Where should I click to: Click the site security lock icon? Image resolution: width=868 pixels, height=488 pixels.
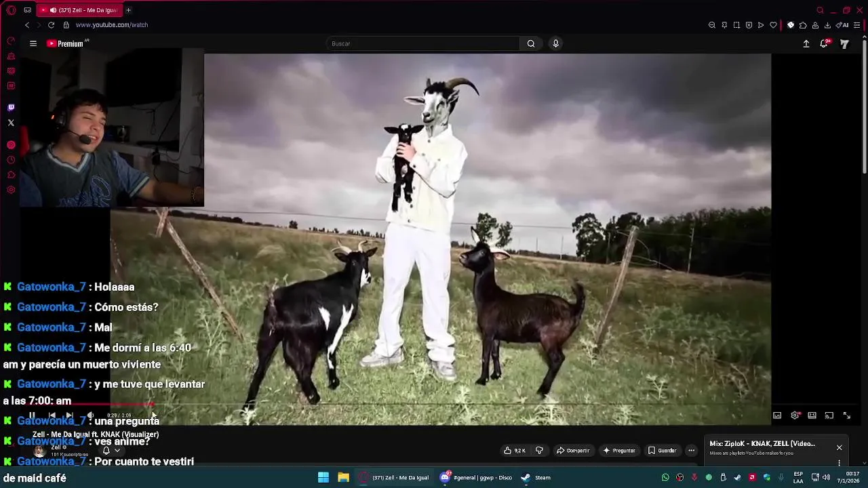[x=66, y=25]
